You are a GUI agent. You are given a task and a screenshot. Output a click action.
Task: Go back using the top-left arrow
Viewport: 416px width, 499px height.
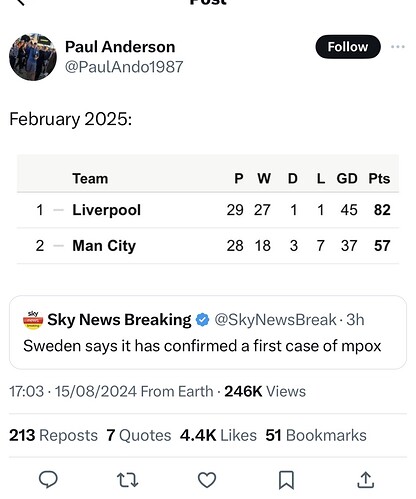21,3
